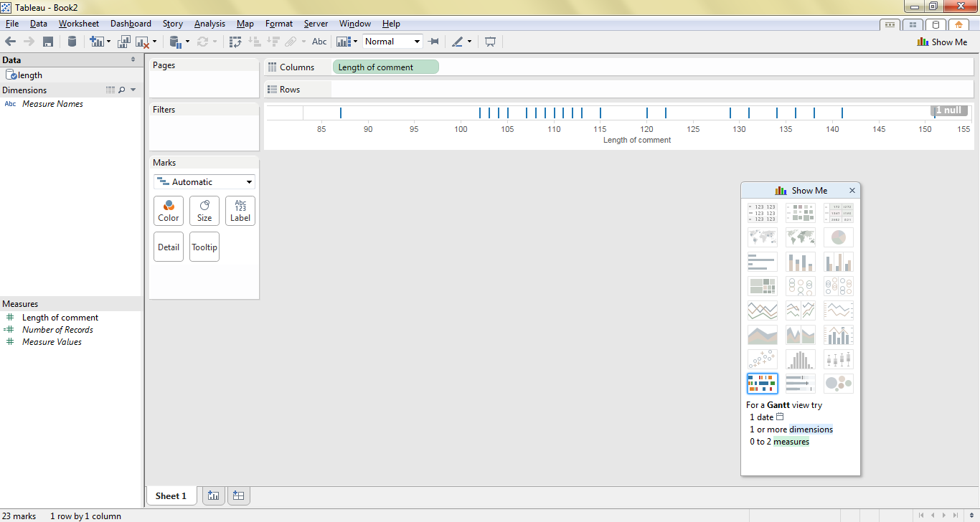
Task: Click the Detail marks card button
Action: click(169, 247)
